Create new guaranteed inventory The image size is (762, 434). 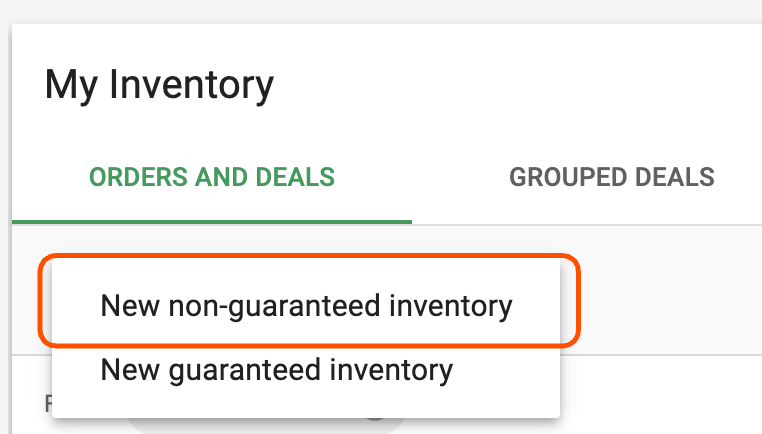[276, 370]
